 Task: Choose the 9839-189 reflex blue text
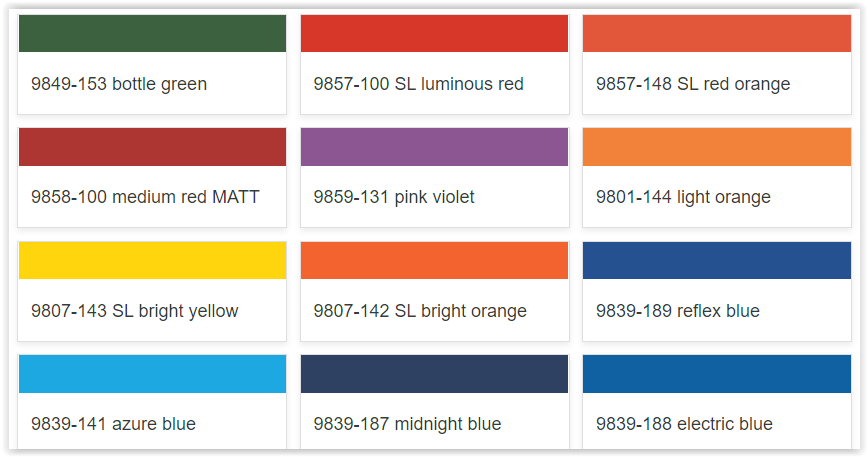(678, 311)
